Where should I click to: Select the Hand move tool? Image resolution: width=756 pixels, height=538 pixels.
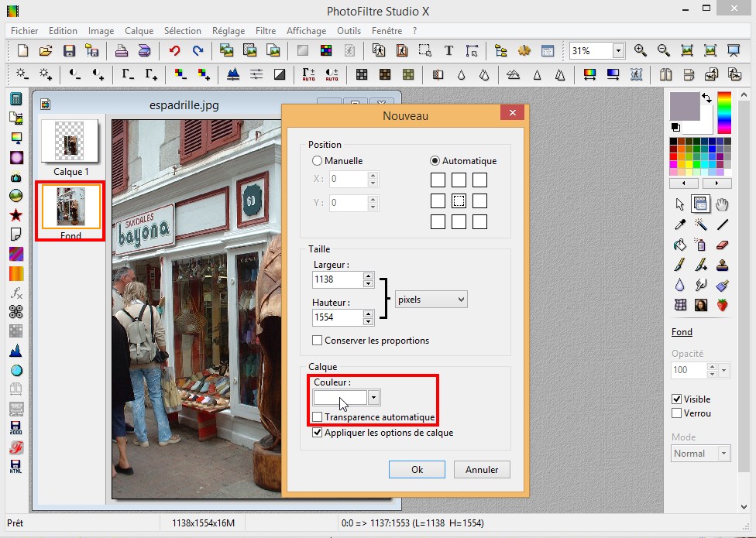tap(722, 204)
